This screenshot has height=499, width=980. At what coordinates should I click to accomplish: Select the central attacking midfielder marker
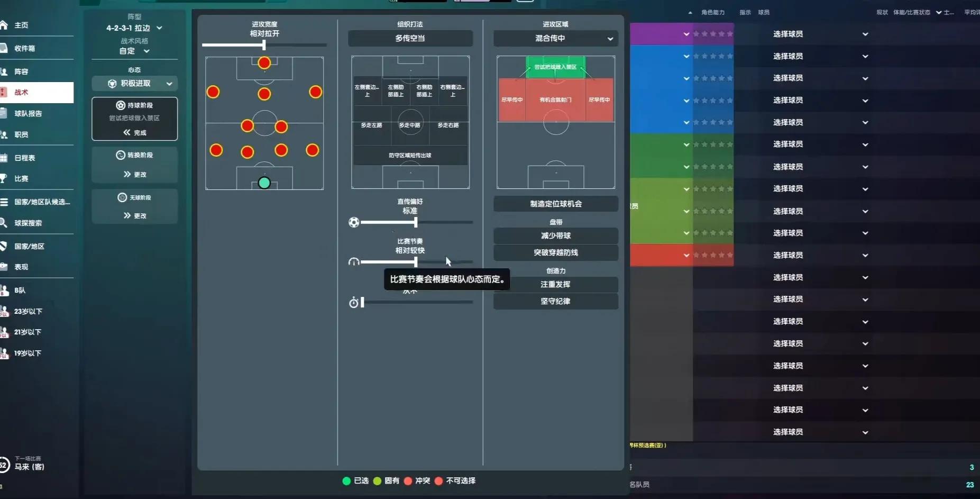coord(264,94)
